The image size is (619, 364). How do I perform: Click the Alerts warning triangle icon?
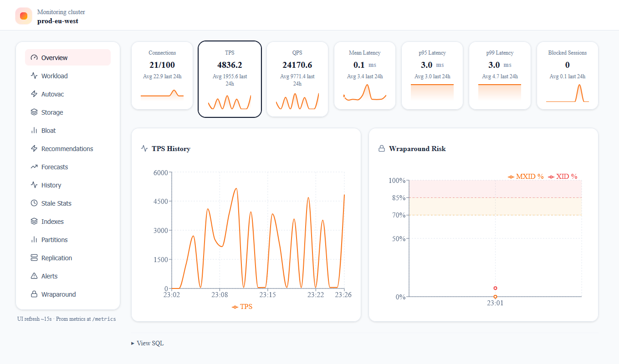click(34, 276)
